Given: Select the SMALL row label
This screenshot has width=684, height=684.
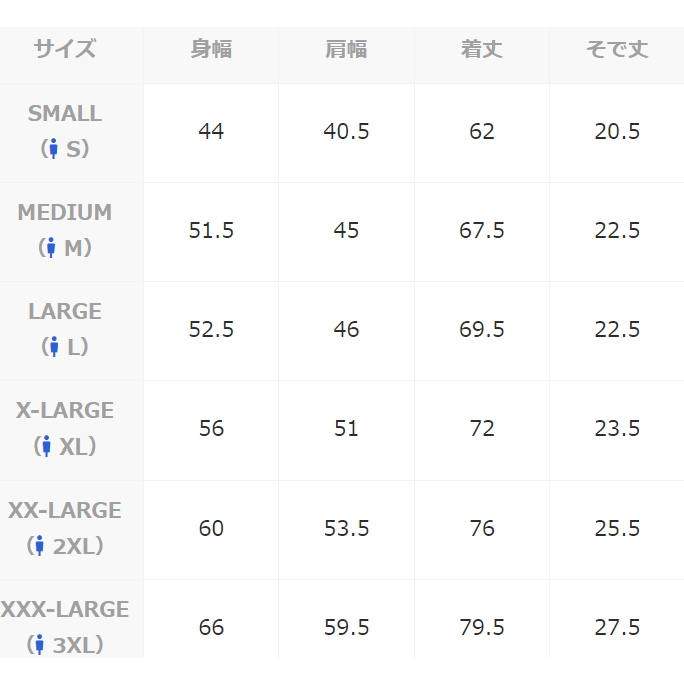Looking at the screenshot, I should [x=65, y=113].
